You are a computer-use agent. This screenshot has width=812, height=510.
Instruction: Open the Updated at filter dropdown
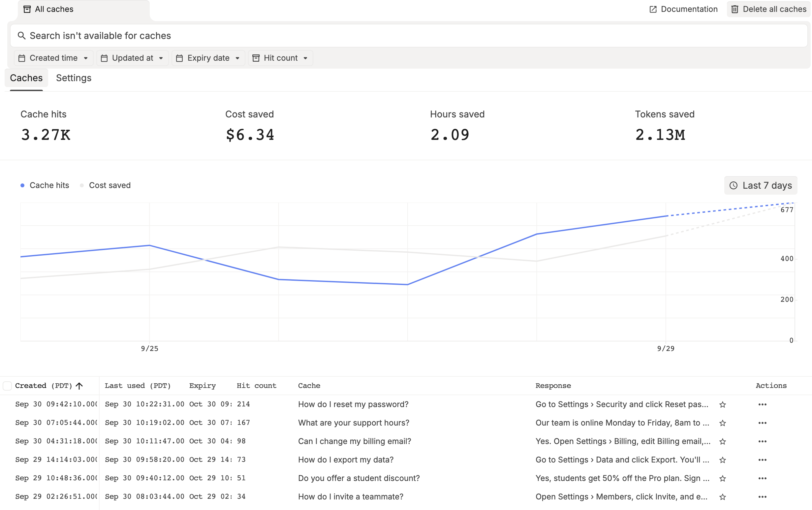(x=132, y=58)
